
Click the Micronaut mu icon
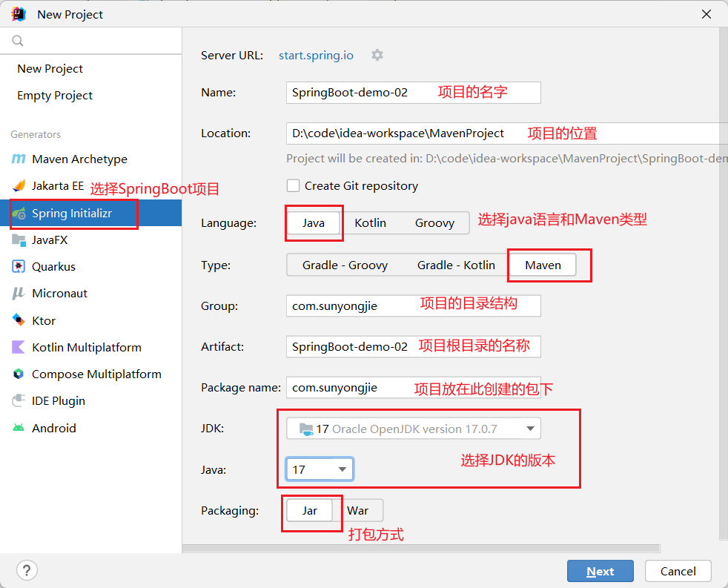click(x=19, y=293)
